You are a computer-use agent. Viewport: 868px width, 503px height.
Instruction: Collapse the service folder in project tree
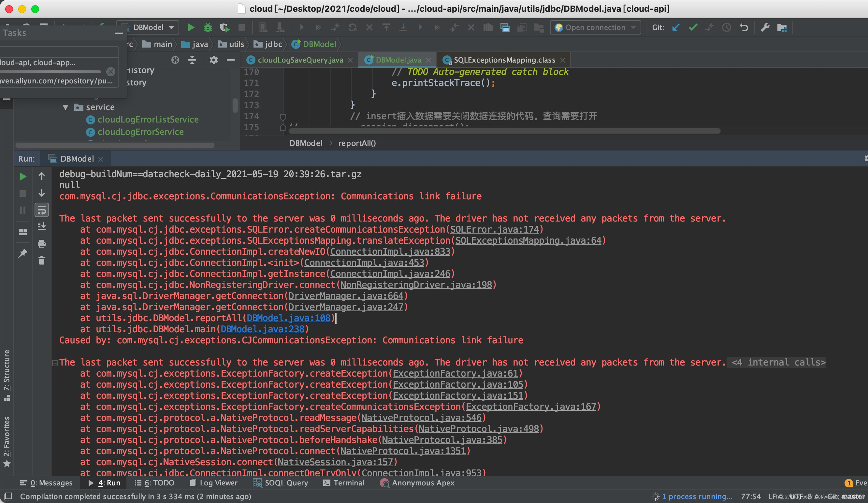point(65,108)
